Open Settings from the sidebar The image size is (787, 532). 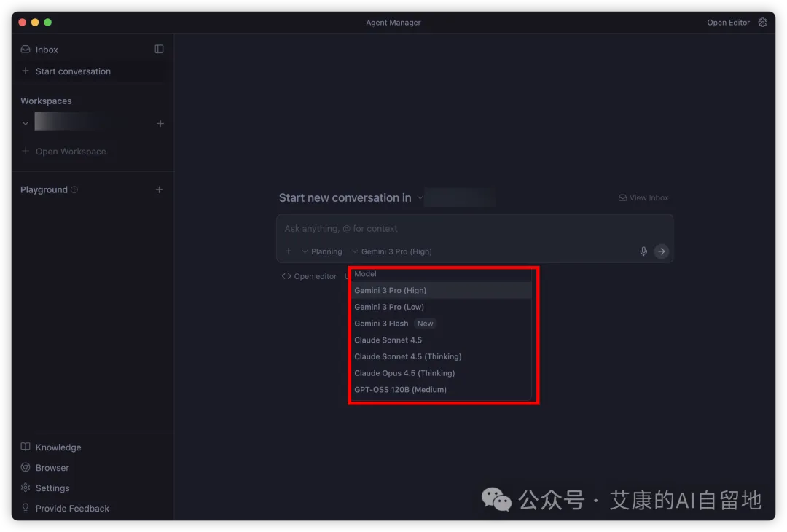click(52, 488)
